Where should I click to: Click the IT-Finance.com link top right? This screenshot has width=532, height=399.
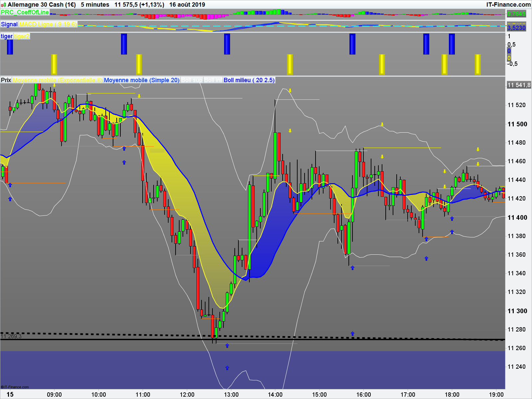[508, 5]
